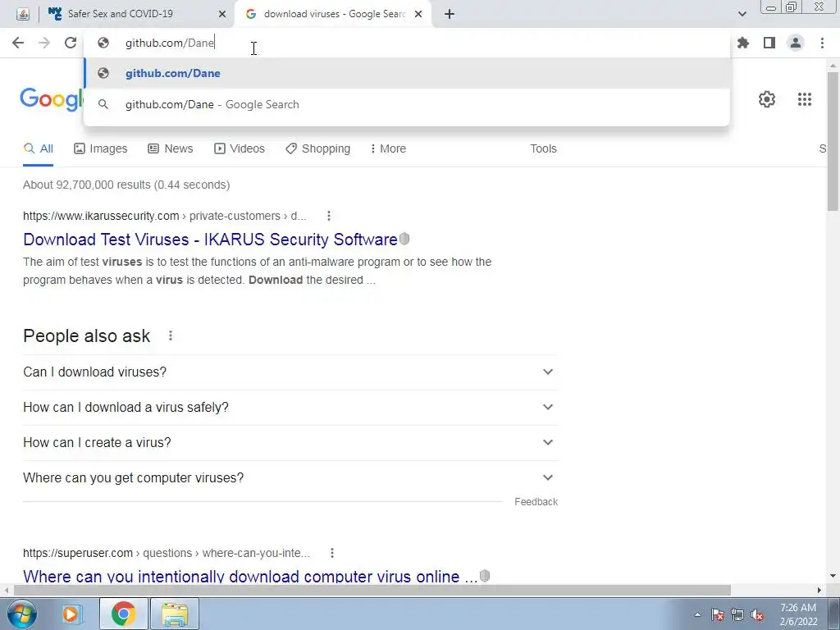Open the Google logo home link
The width and height of the screenshot is (840, 630).
pyautogui.click(x=52, y=99)
